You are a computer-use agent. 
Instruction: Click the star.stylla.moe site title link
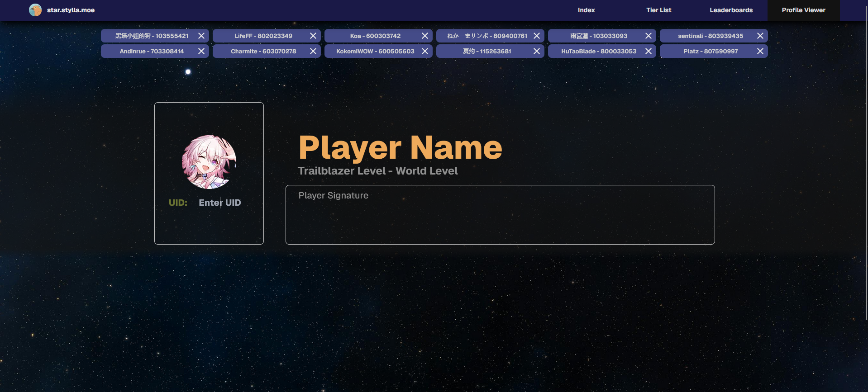tap(71, 10)
